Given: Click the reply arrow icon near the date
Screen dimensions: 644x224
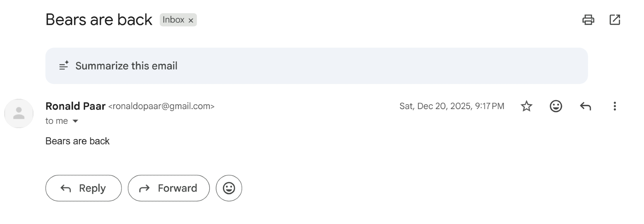Looking at the screenshot, I should pyautogui.click(x=585, y=106).
